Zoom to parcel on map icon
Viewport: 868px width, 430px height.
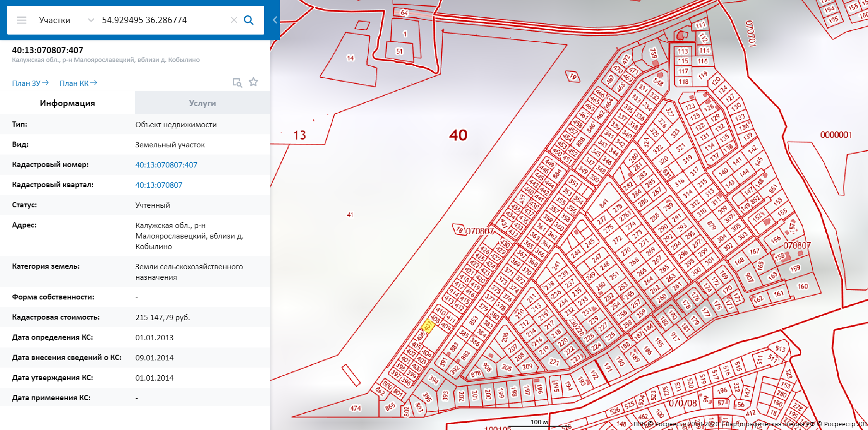pos(237,83)
